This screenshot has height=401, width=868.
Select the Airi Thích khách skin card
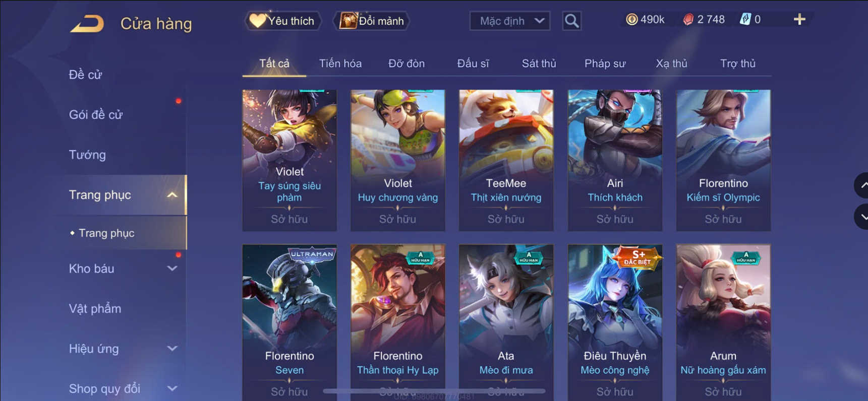point(615,160)
